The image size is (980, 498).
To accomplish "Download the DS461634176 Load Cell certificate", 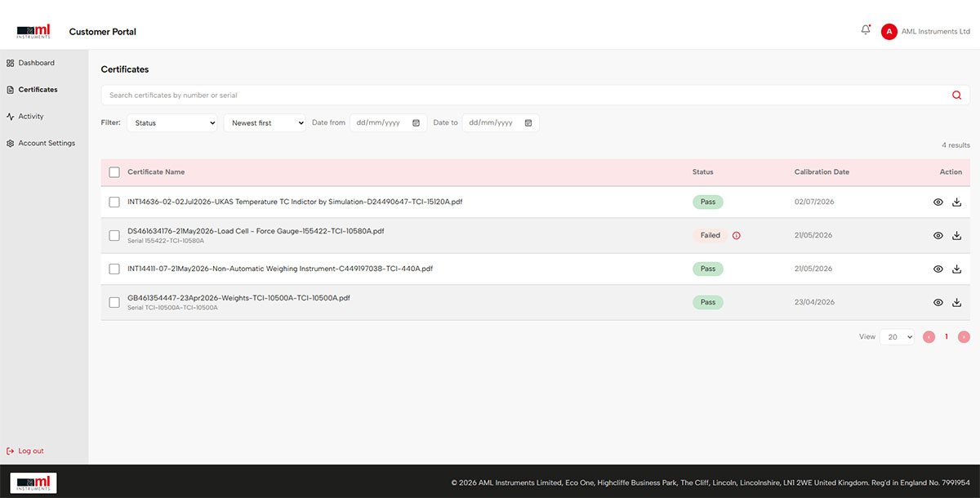I will tap(957, 236).
